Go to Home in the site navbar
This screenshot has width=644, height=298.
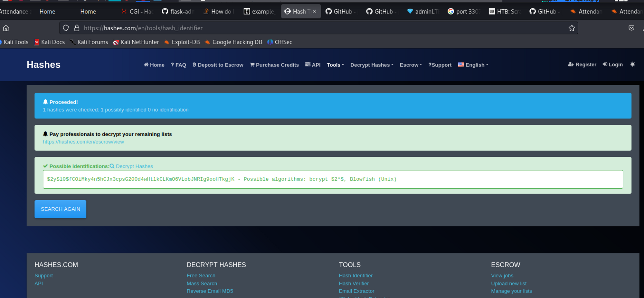click(154, 65)
